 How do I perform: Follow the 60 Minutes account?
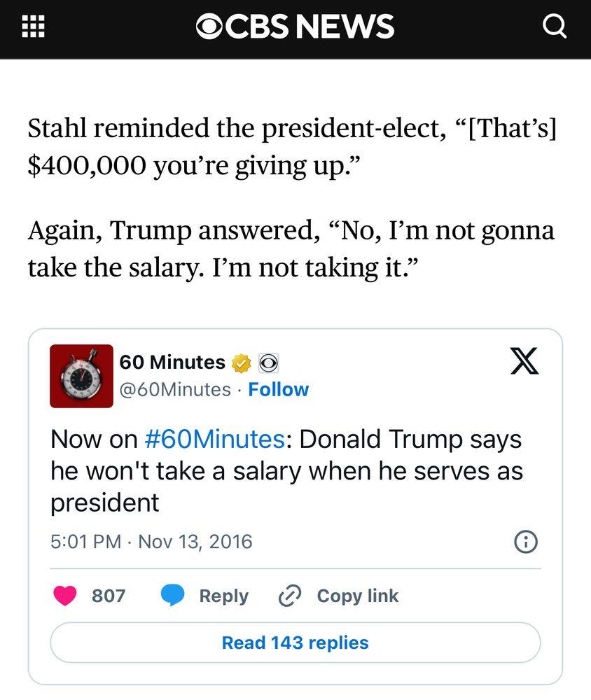[279, 389]
